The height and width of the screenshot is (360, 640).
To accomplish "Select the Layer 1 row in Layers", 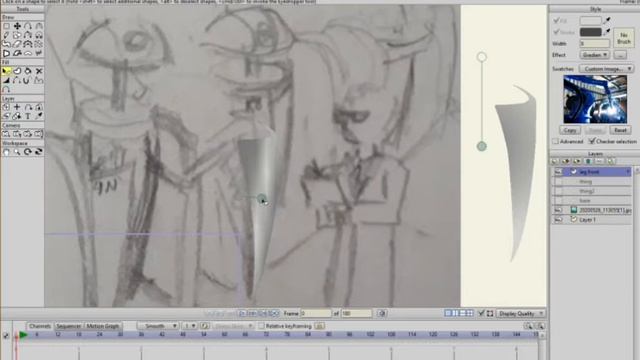I will [x=592, y=220].
